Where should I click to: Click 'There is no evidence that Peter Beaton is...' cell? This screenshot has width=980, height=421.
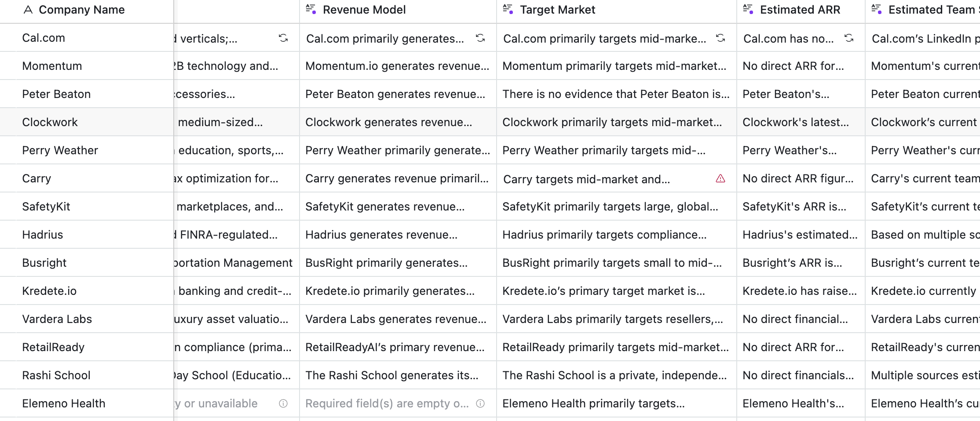[617, 94]
